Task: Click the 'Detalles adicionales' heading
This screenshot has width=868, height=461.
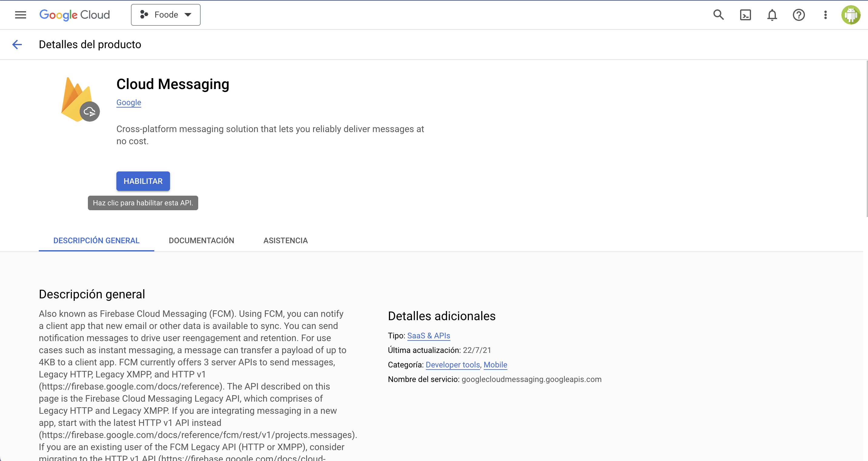Action: pyautogui.click(x=442, y=316)
